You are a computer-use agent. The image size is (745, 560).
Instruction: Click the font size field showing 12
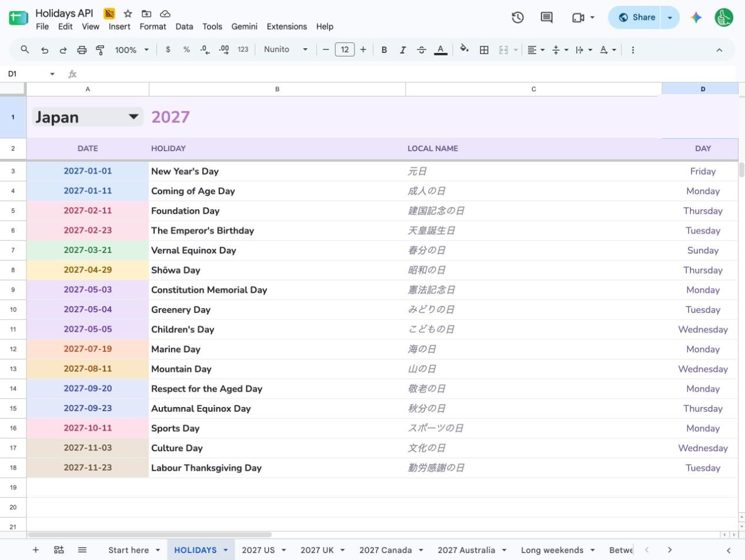345,50
